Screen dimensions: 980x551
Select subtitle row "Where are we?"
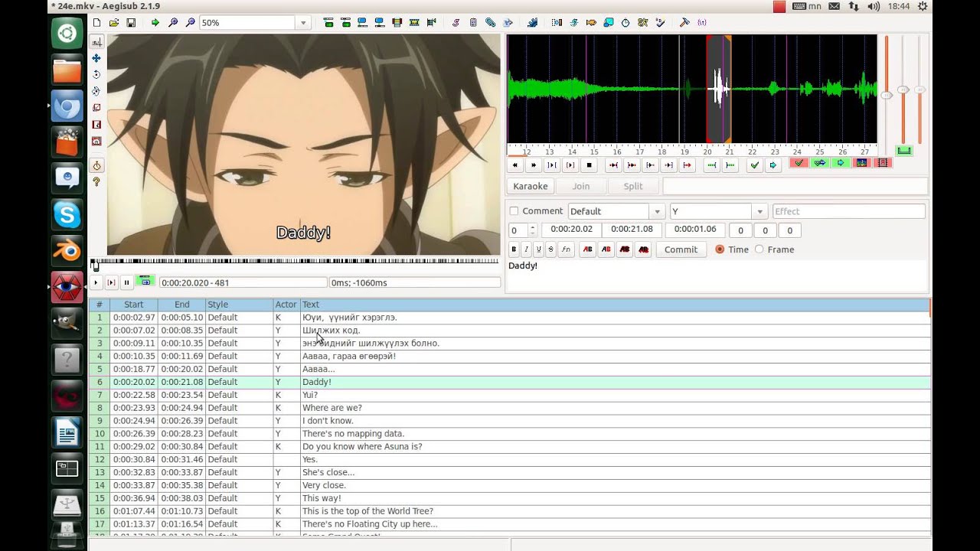click(x=510, y=408)
